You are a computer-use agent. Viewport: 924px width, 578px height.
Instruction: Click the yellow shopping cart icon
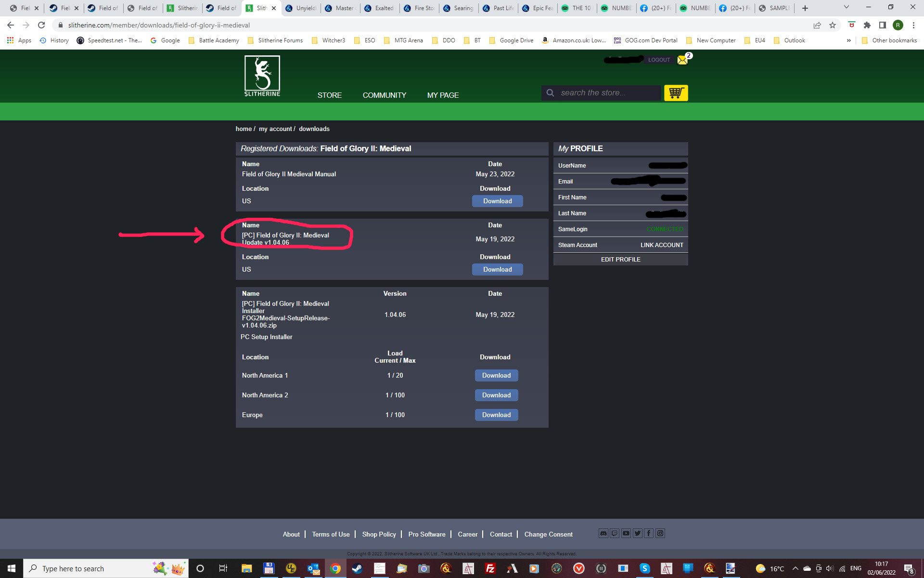(x=676, y=92)
